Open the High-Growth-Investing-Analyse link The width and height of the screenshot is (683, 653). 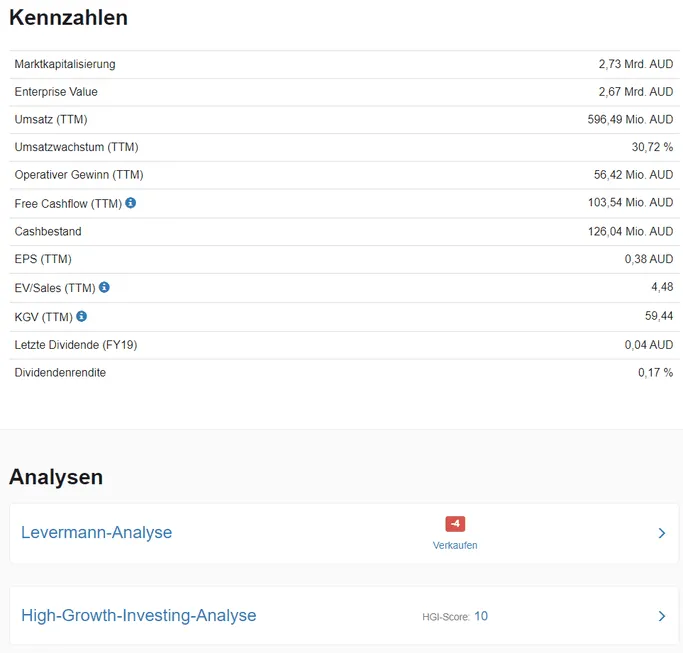coord(139,615)
